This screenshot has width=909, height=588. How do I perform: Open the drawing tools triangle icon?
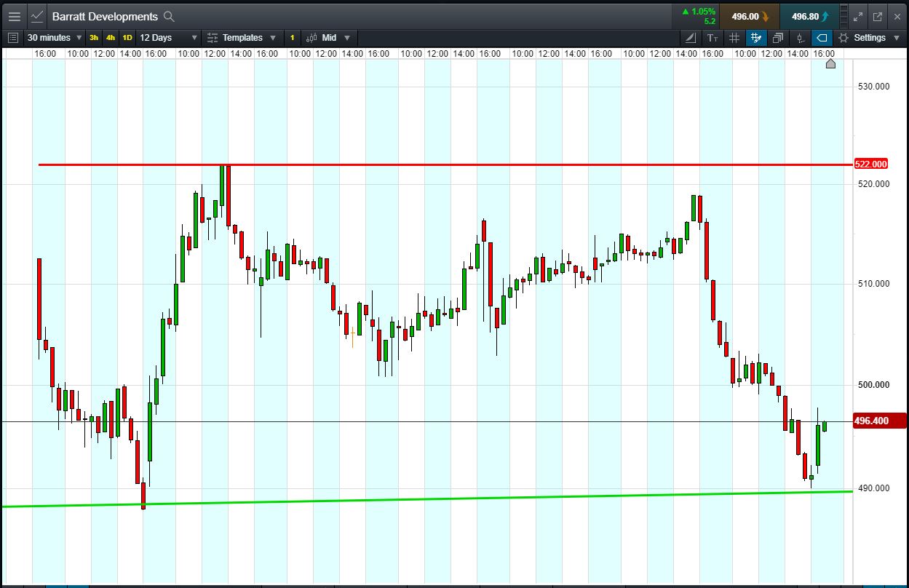tap(691, 38)
